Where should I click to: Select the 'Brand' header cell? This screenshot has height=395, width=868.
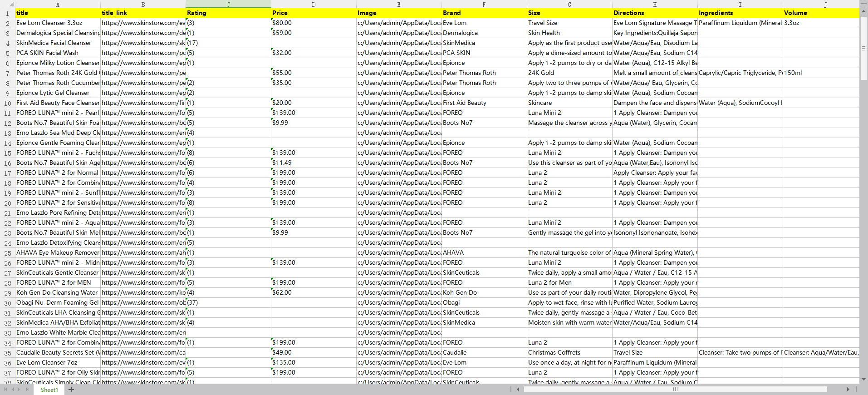pos(484,13)
